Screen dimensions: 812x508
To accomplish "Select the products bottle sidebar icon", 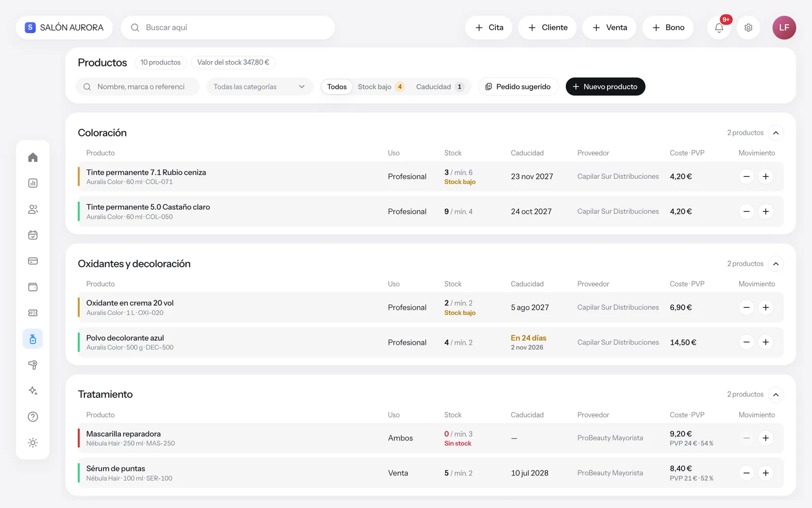I will coord(33,339).
